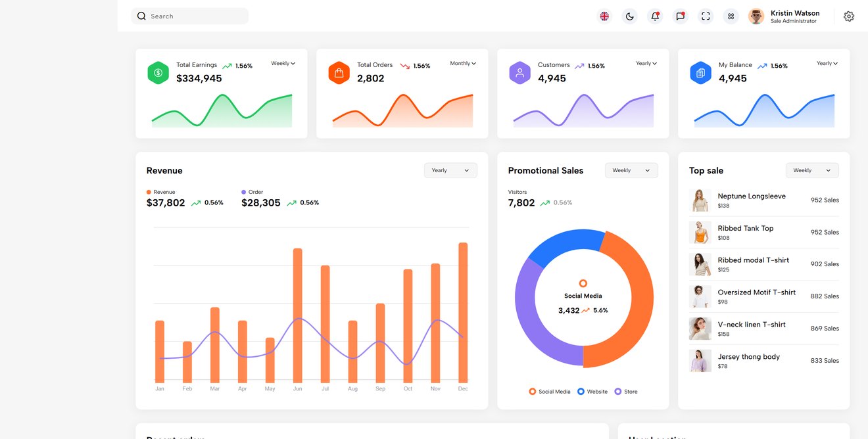
Task: Click the My Balance sparkline chart
Action: (764, 110)
